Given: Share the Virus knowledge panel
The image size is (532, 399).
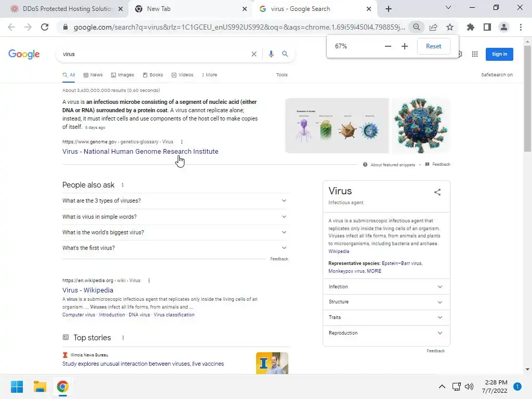Looking at the screenshot, I should pos(437,192).
